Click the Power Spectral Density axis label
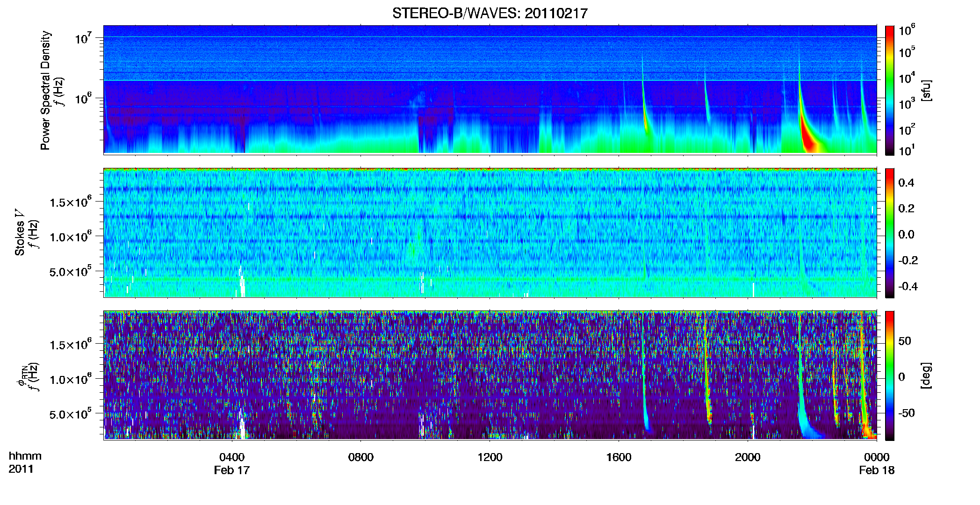The image size is (980, 505). click(45, 90)
